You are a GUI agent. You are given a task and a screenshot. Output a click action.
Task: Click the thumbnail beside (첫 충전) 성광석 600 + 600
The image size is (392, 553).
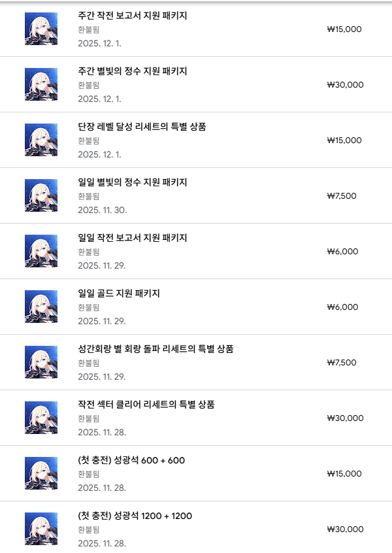coord(41,473)
